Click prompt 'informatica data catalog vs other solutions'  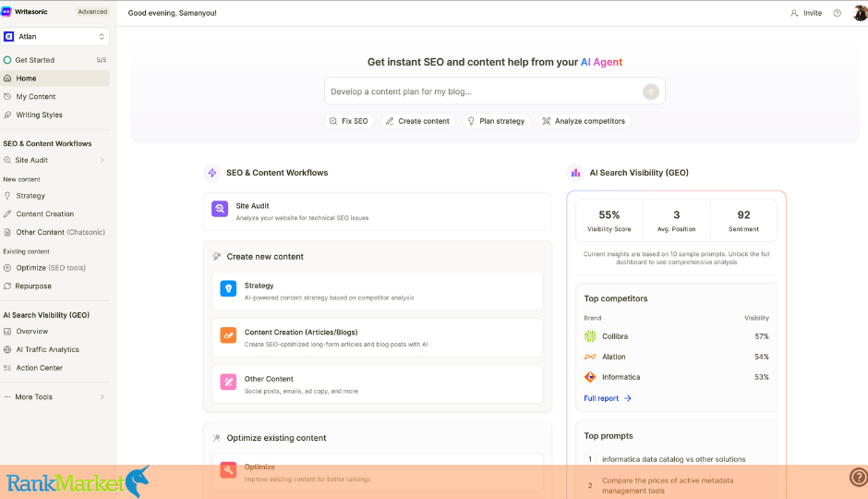click(x=674, y=459)
